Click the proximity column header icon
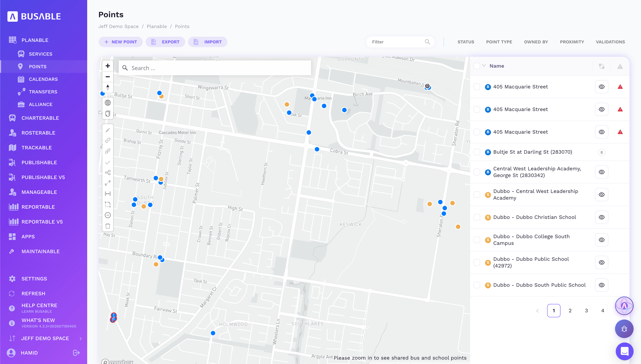The image size is (641, 364). (x=601, y=66)
